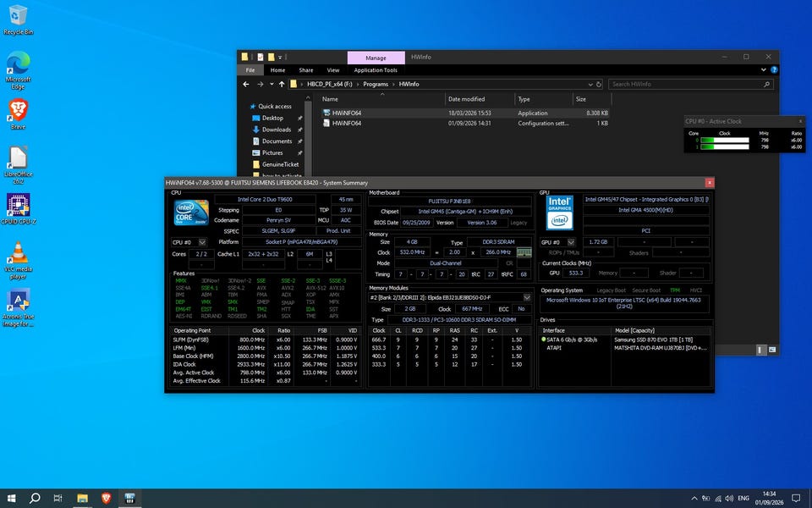This screenshot has height=508, width=812.
Task: Refresh the HWInfo folder view
Action: 599,84
